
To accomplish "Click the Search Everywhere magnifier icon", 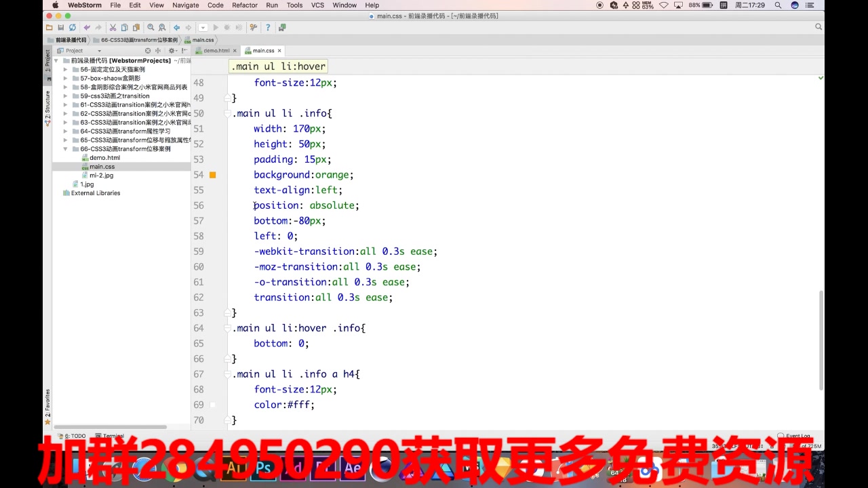I will [818, 27].
